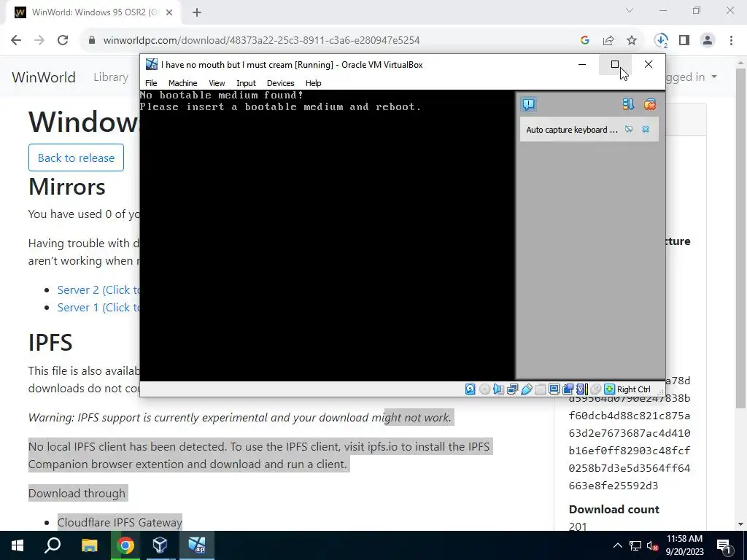Click the muted volume tray icon
This screenshot has width=747, height=560.
(652, 545)
